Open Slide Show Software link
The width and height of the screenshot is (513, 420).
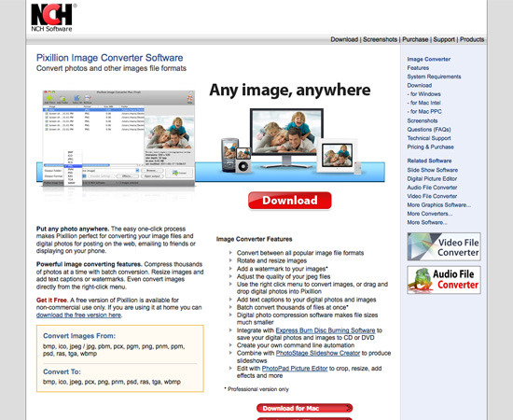coord(432,170)
